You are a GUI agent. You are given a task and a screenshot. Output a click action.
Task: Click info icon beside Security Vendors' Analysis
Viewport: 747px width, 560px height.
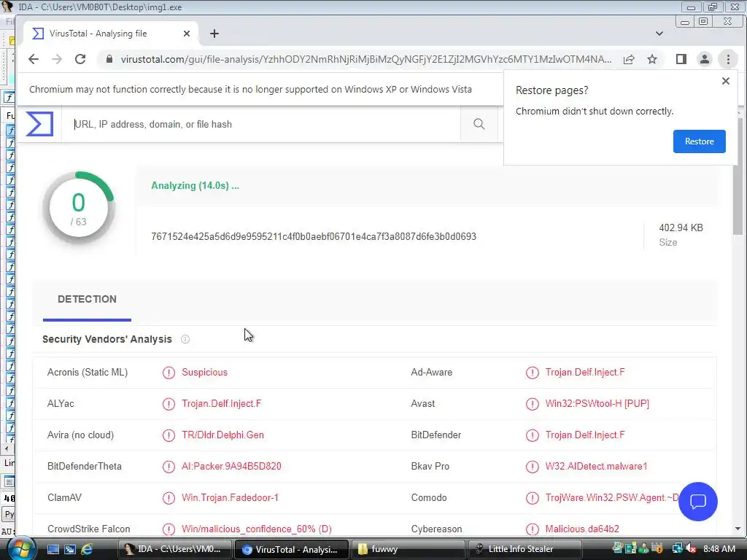point(185,339)
